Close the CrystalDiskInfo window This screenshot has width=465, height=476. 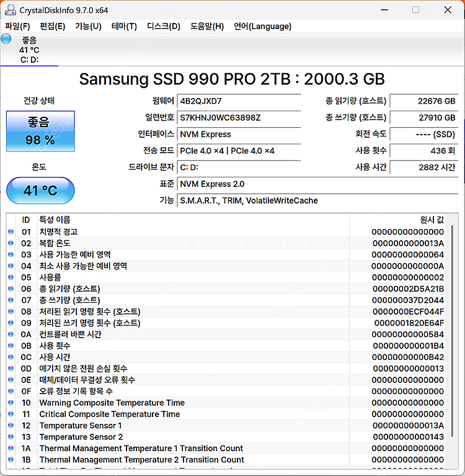click(448, 10)
